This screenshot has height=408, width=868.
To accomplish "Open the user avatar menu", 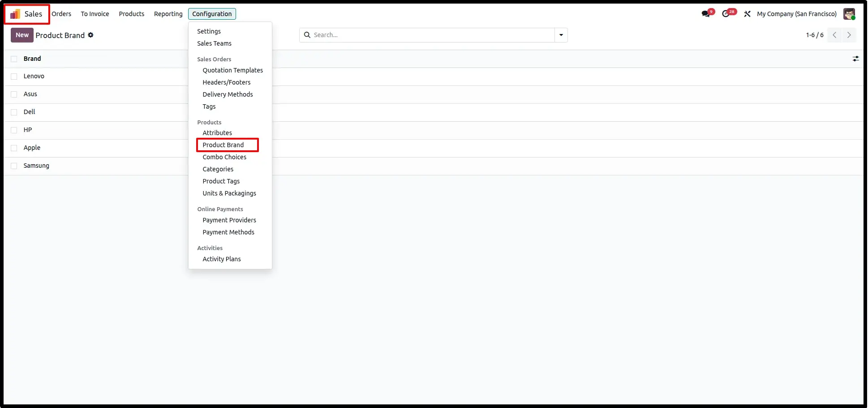I will coord(849,14).
